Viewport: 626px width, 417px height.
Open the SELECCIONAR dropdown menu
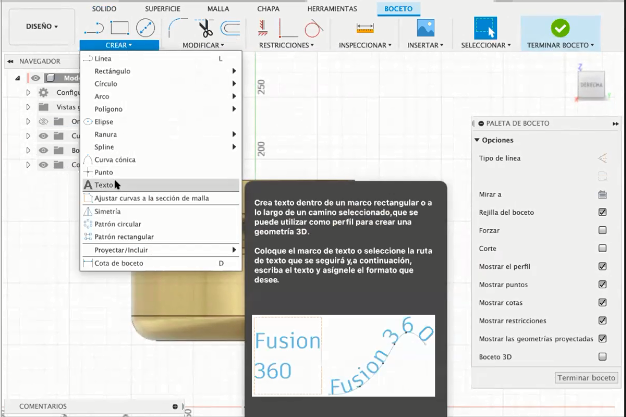pyautogui.click(x=486, y=45)
